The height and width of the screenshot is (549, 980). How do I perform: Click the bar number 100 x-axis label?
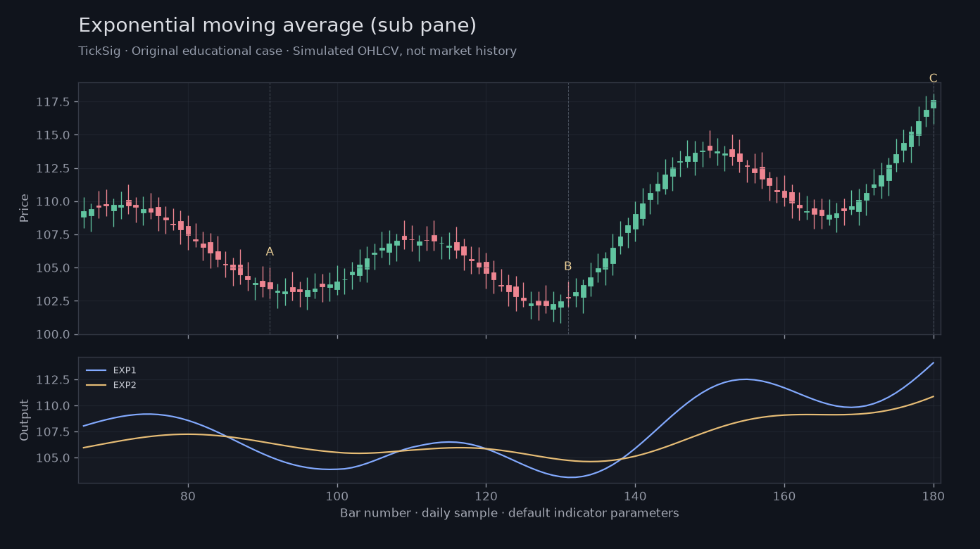point(337,496)
